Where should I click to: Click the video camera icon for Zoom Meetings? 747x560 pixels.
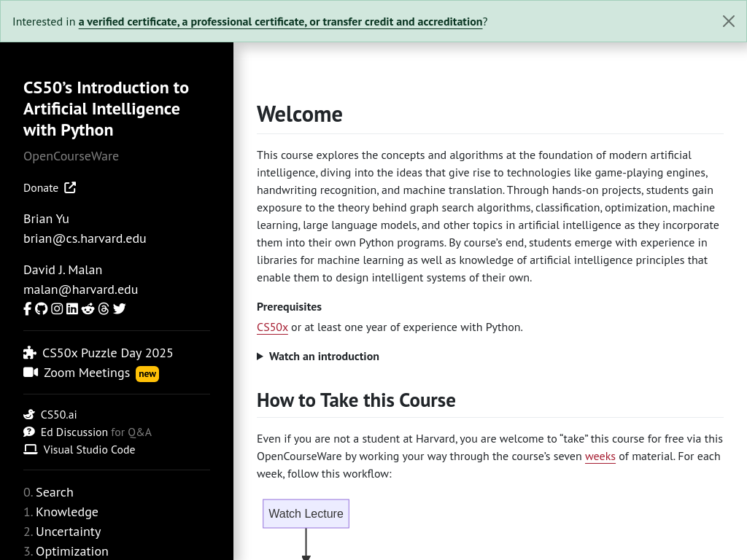(31, 373)
